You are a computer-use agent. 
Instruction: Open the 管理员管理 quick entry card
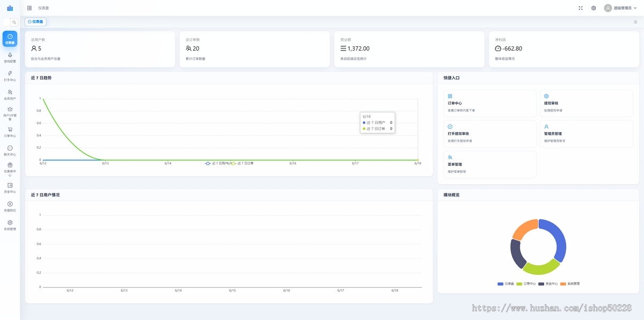[x=587, y=134]
